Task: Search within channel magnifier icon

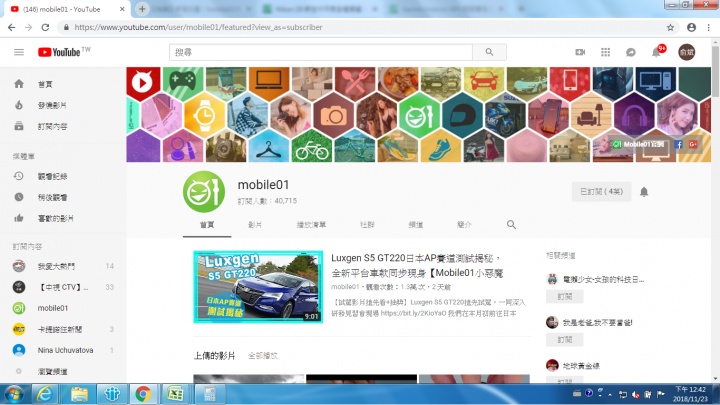Action: 511,225
